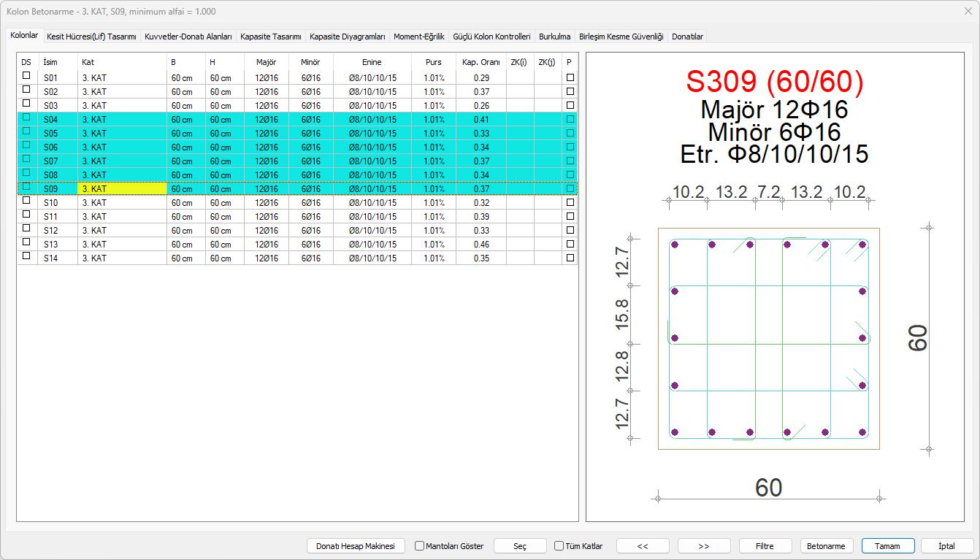
Task: Open the Filtre button
Action: (x=765, y=546)
